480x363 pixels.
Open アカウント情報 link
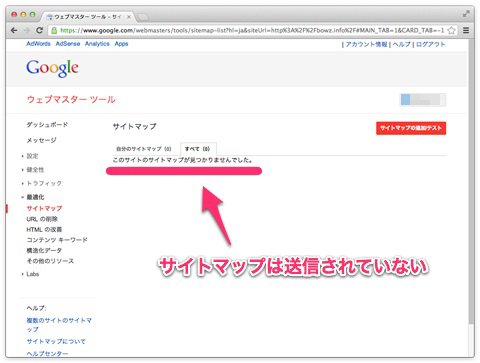pyautogui.click(x=366, y=44)
